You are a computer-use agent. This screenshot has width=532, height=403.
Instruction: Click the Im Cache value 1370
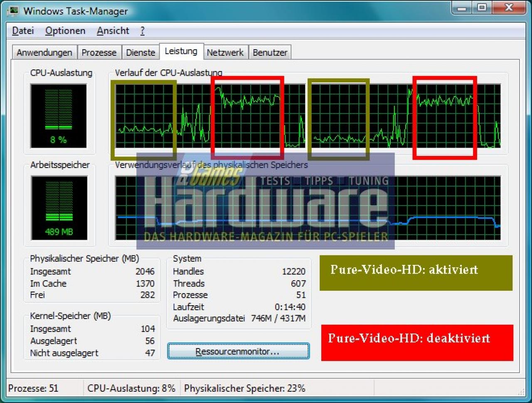pyautogui.click(x=145, y=284)
